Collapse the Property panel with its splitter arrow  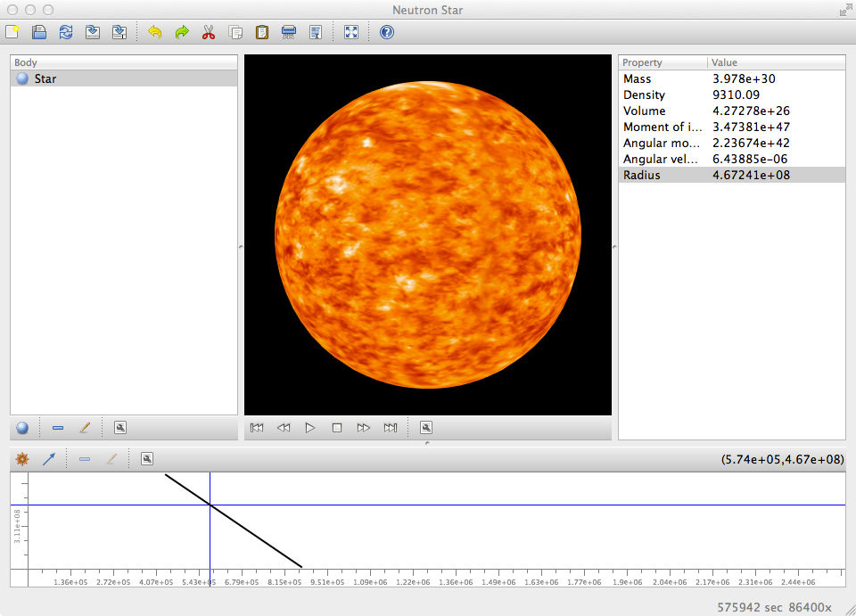click(614, 247)
